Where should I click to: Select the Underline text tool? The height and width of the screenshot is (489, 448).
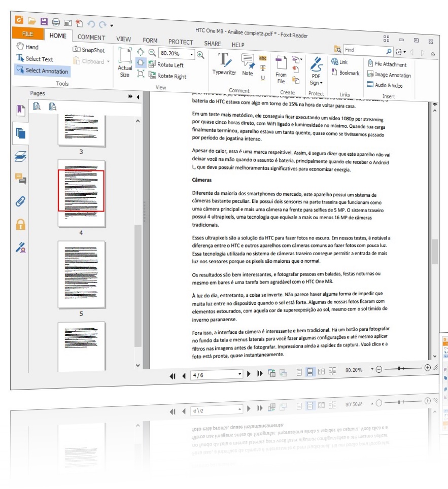263,78
